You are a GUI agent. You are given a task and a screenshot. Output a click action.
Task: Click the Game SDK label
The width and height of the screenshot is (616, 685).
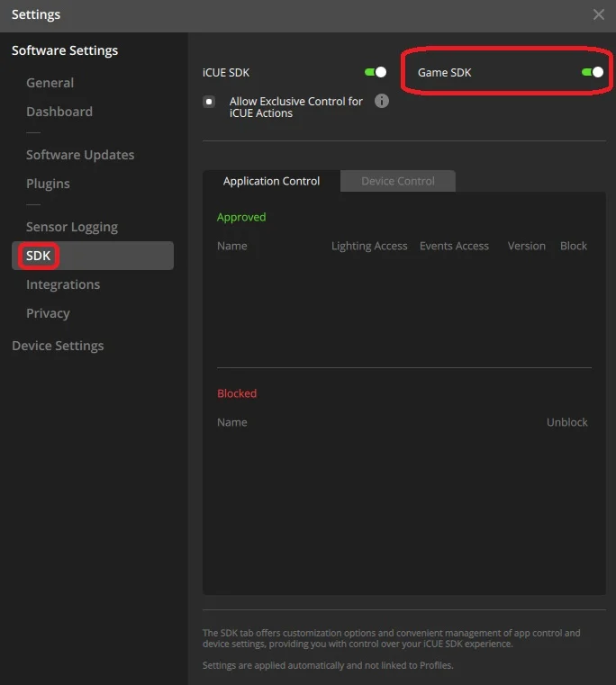pyautogui.click(x=444, y=73)
